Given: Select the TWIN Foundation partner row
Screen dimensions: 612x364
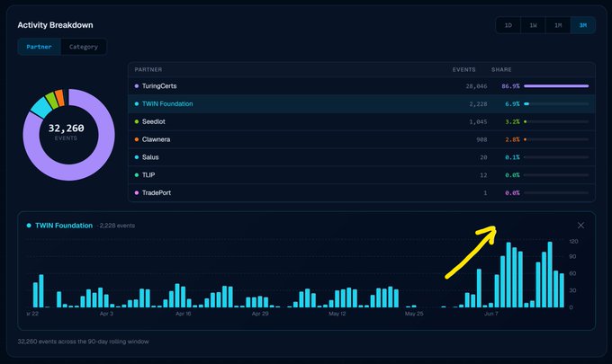Looking at the screenshot, I should pyautogui.click(x=362, y=104).
